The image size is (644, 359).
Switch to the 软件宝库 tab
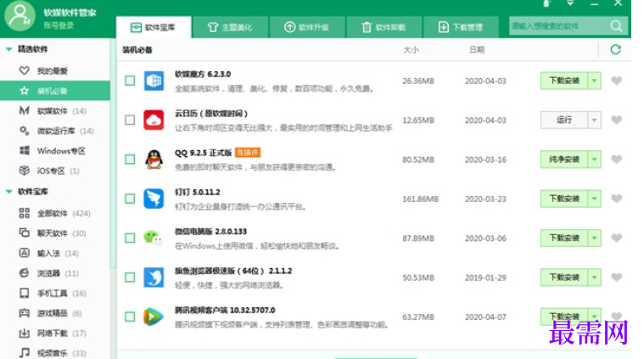pos(154,27)
